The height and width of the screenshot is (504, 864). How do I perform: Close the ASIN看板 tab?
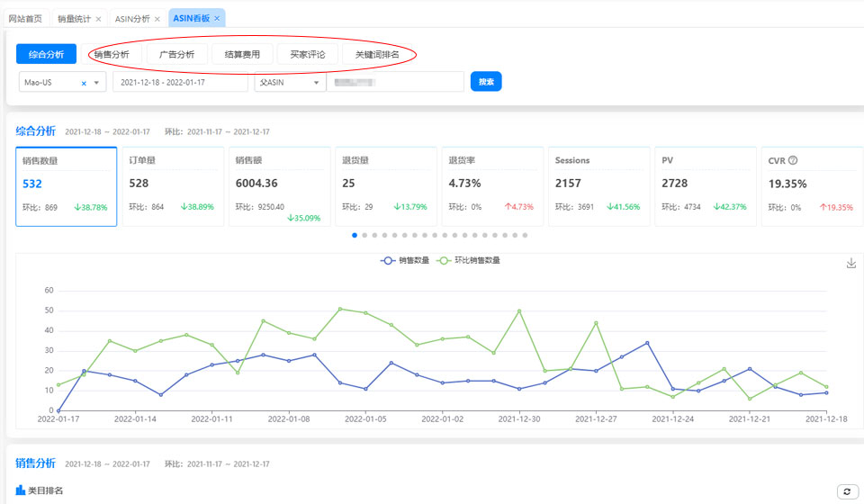click(x=217, y=18)
